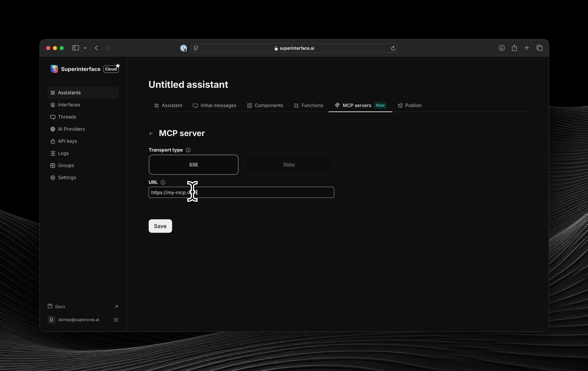Open the reader view icon in the address bar
Viewport: 588px width, 371px height.
coord(196,48)
